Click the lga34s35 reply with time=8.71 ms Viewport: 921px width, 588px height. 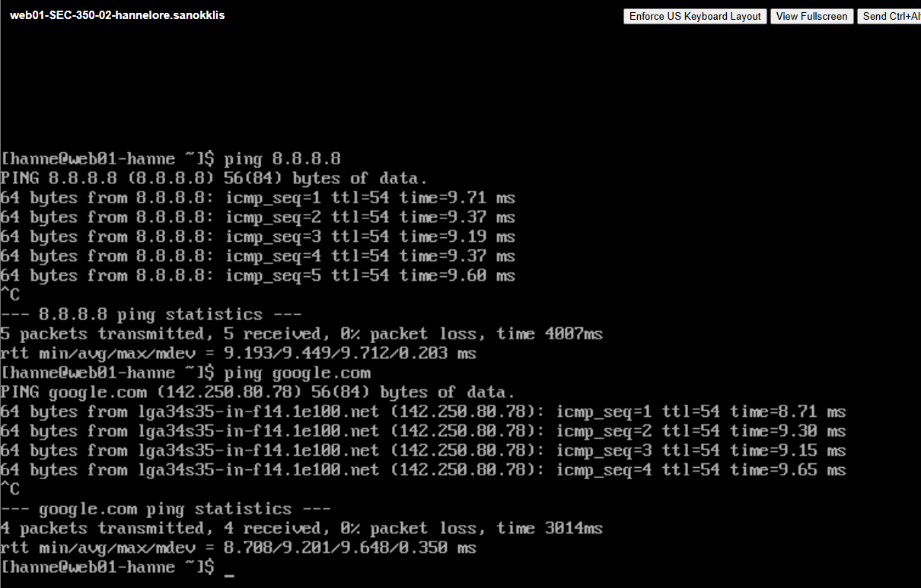pyautogui.click(x=422, y=412)
